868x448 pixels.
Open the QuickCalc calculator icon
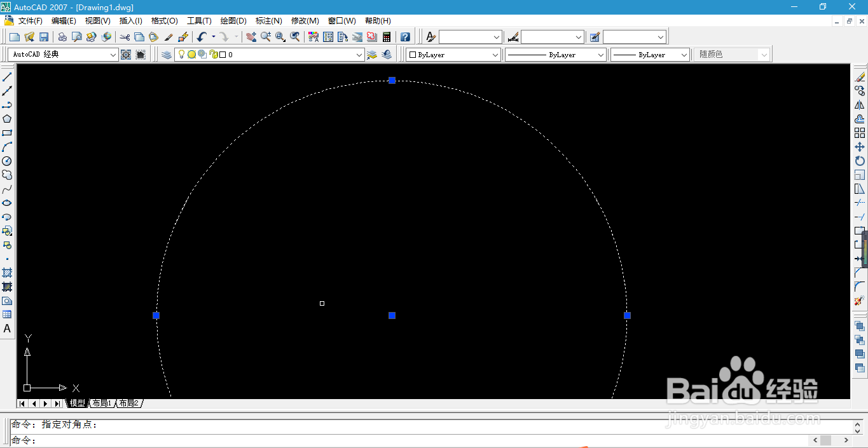(386, 37)
